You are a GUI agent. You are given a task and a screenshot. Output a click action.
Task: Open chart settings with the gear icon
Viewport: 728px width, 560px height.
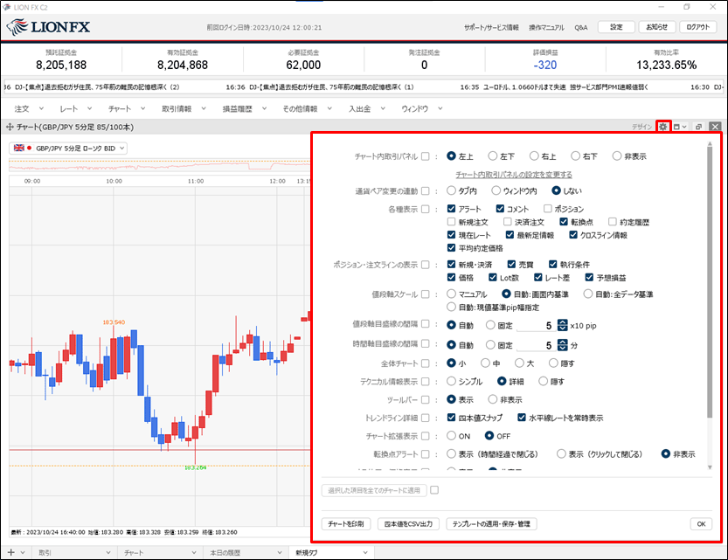click(663, 127)
